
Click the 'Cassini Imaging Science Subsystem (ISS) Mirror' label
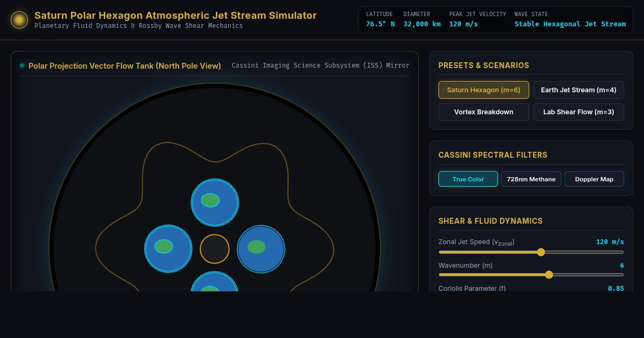(x=320, y=65)
